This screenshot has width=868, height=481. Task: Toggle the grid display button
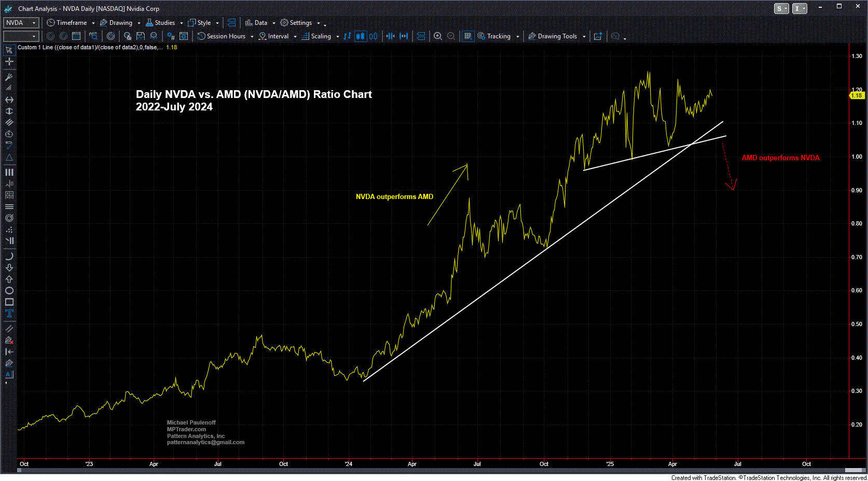(x=467, y=36)
